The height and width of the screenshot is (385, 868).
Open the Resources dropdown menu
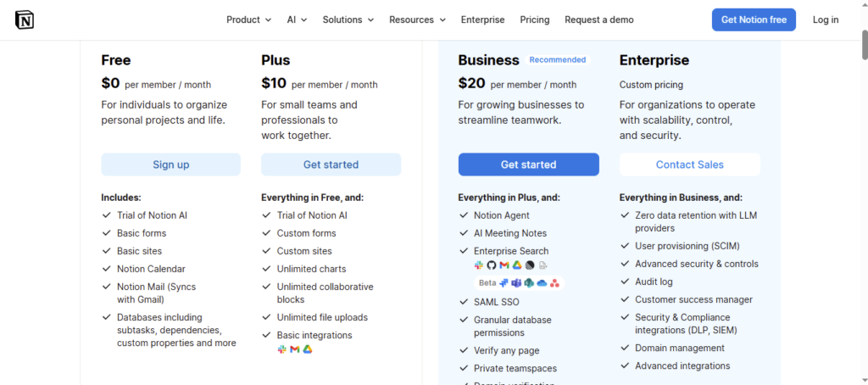coord(417,20)
